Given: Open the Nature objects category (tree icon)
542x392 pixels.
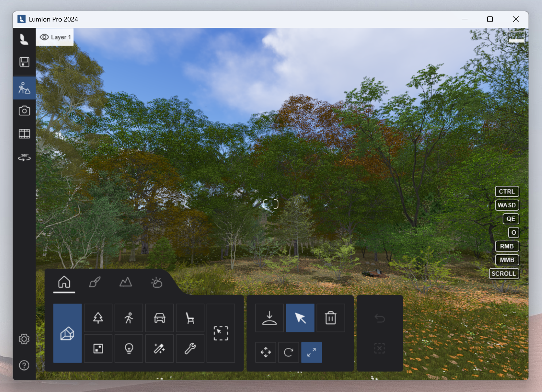Looking at the screenshot, I should pos(98,318).
